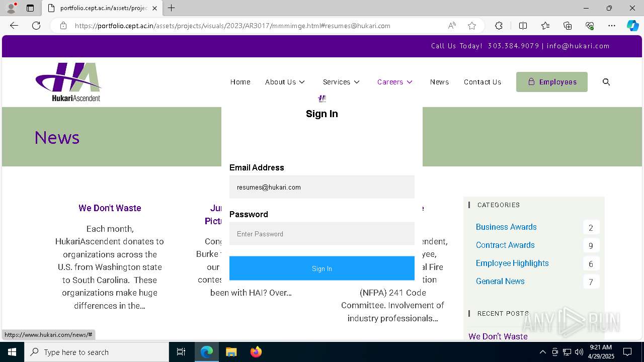Click the RECENT POSTS heading

tap(503, 313)
